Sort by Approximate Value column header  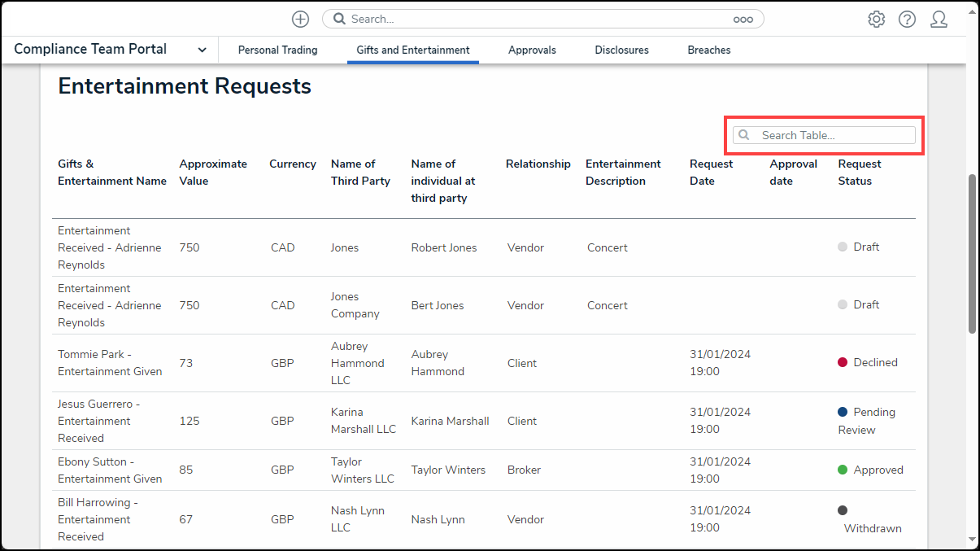pos(213,173)
